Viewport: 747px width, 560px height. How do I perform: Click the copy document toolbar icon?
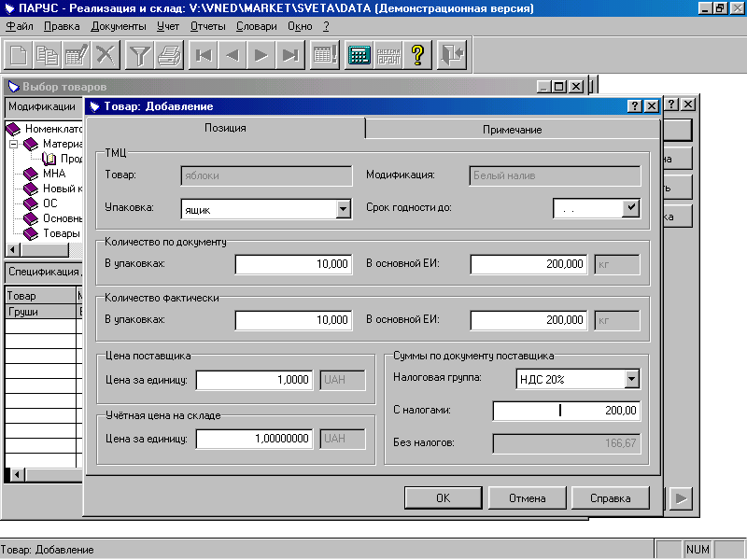point(48,55)
